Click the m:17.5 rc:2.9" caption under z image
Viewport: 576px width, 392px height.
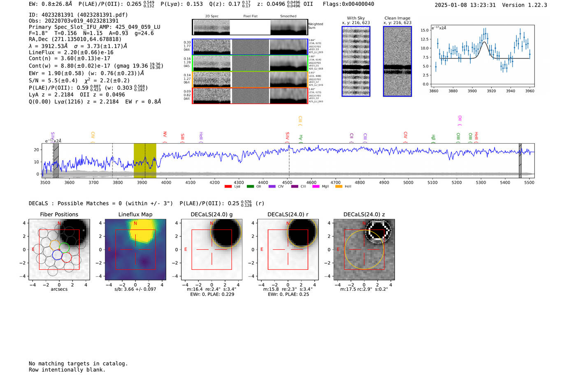tap(364, 289)
